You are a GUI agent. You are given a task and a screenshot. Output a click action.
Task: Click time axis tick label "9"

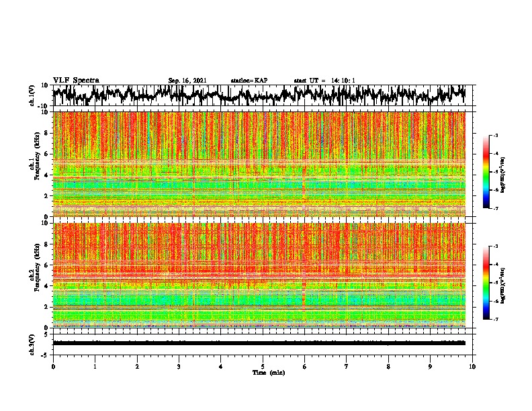[430, 367]
